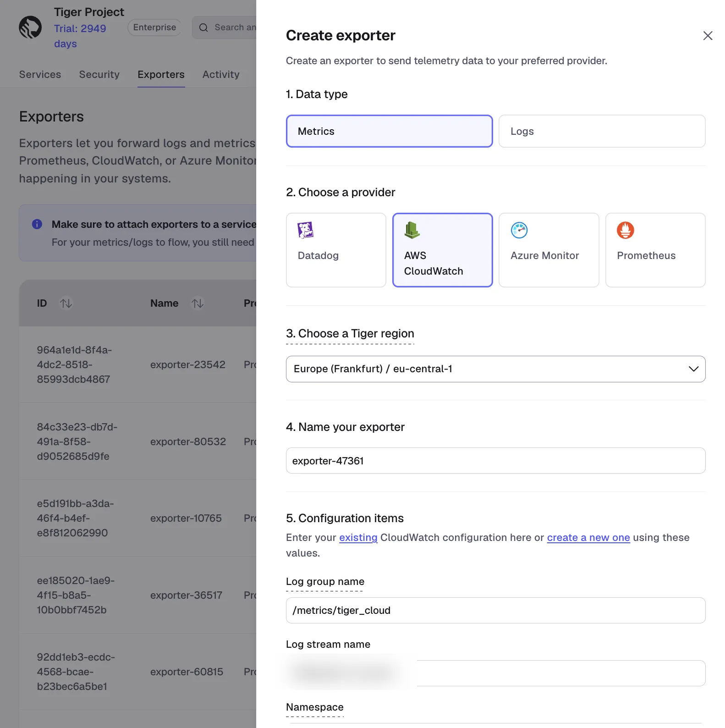
Task: Click the Trial: 2949 days link
Action: click(x=80, y=36)
